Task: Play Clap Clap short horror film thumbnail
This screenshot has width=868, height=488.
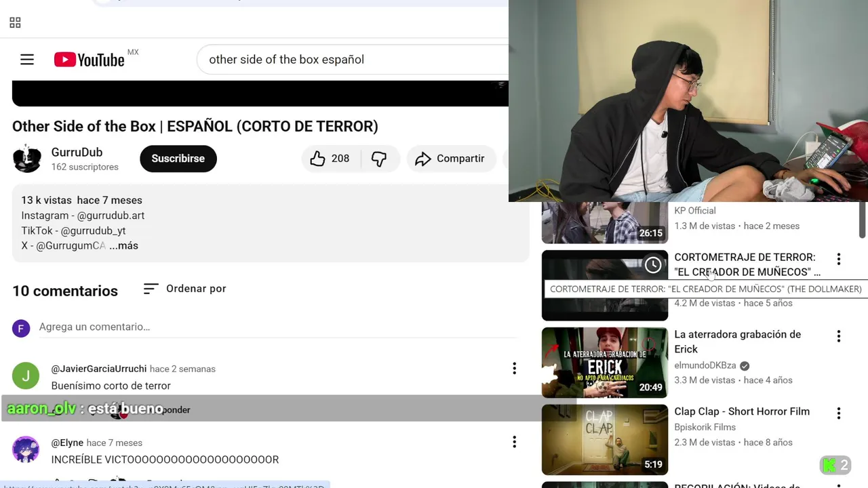Action: (x=605, y=439)
